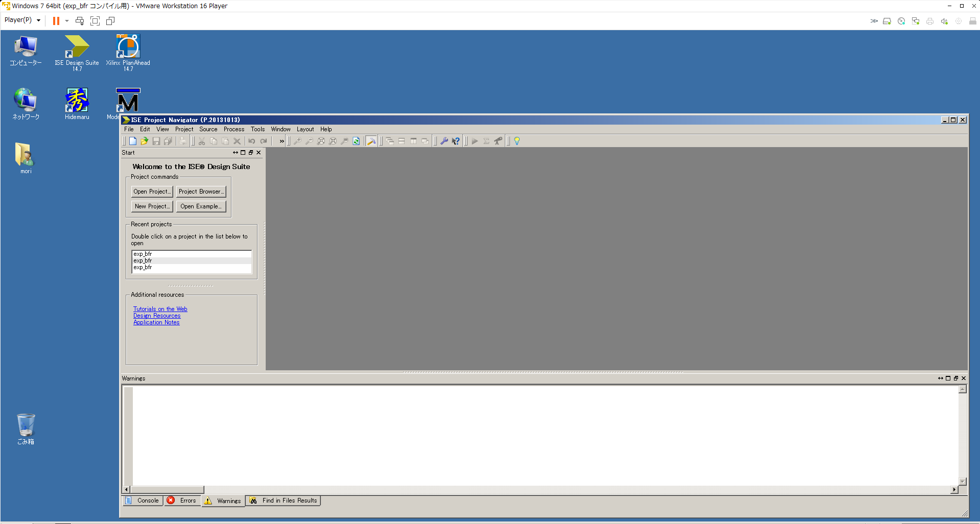980x524 pixels.
Task: Click the Open Project button
Action: (x=152, y=192)
